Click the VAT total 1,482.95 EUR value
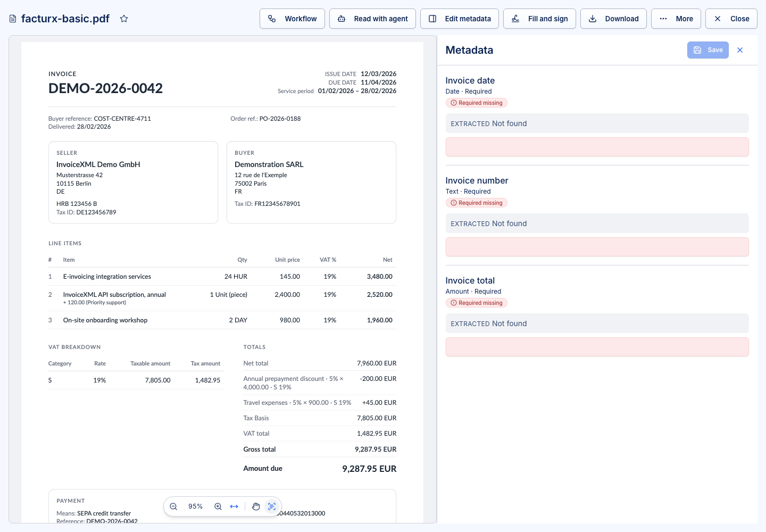The width and height of the screenshot is (766, 532). 377,434
